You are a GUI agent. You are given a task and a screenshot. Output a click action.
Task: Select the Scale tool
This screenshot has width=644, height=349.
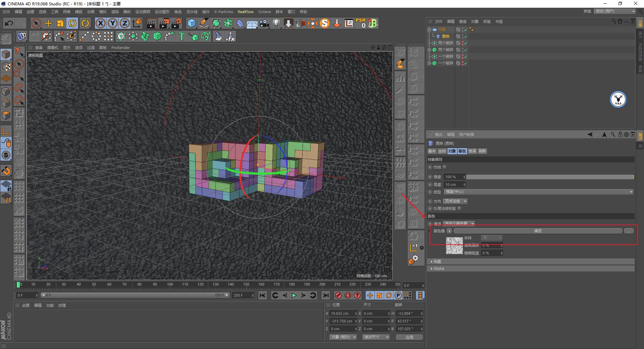coord(60,23)
